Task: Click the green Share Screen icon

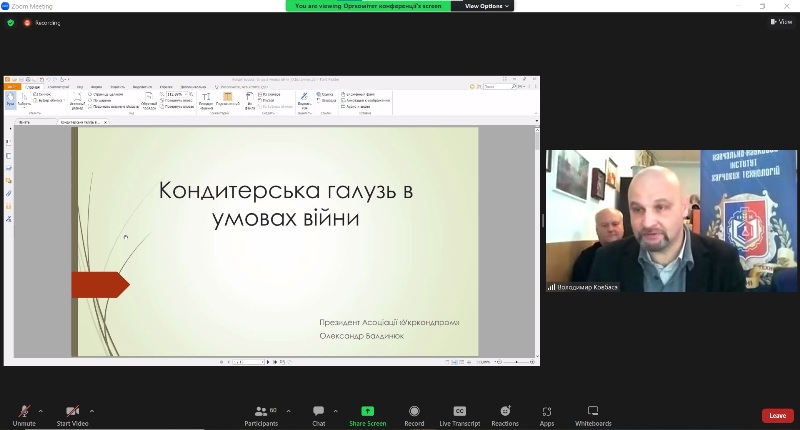Action: pos(367,411)
